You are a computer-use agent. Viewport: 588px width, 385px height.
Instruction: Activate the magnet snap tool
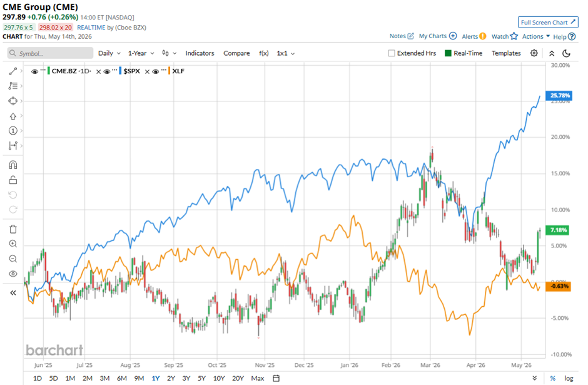tap(13, 165)
